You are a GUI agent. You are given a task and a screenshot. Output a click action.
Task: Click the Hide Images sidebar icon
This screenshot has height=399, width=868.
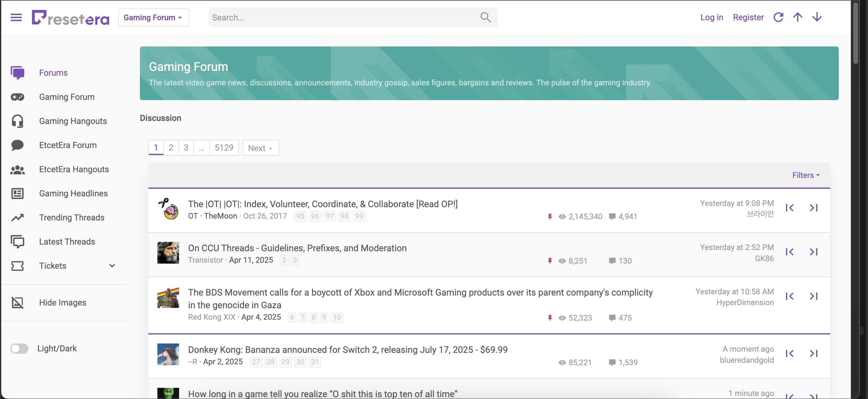click(x=17, y=302)
